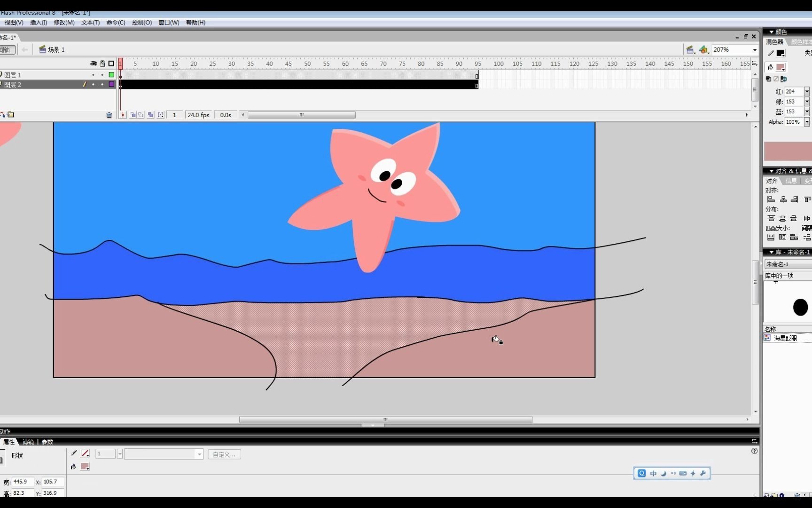This screenshot has width=812, height=508.
Task: Open the 未命名-1 library document dropdown
Action: (x=788, y=264)
